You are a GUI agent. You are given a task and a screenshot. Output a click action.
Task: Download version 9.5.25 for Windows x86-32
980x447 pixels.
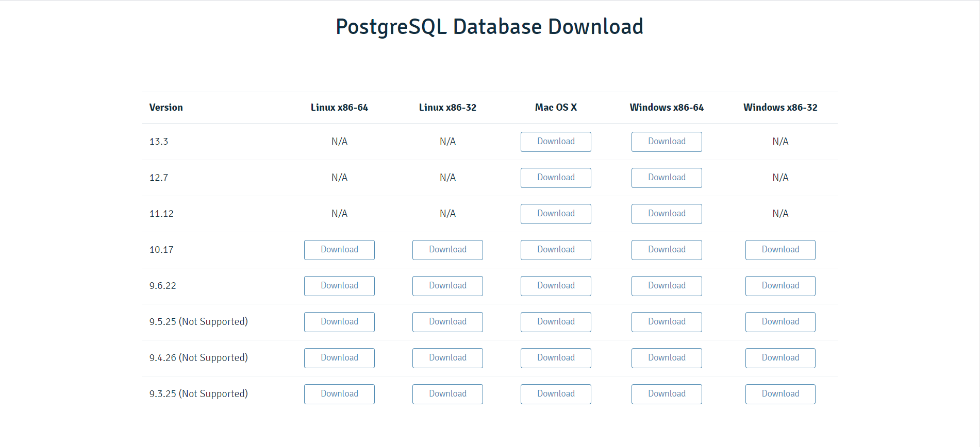click(780, 322)
